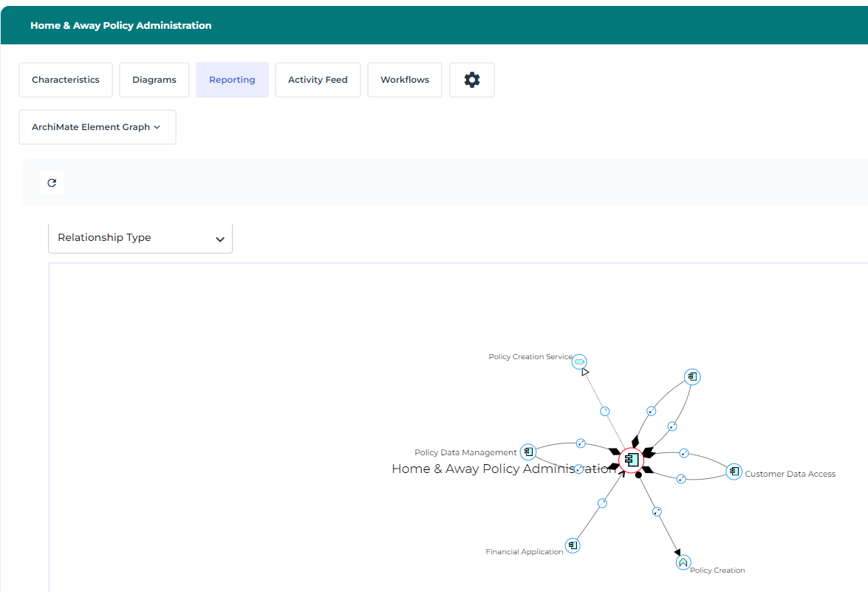Screen dimensions: 868x592
Task: Click the unlabeled component node at top right
Action: [691, 377]
